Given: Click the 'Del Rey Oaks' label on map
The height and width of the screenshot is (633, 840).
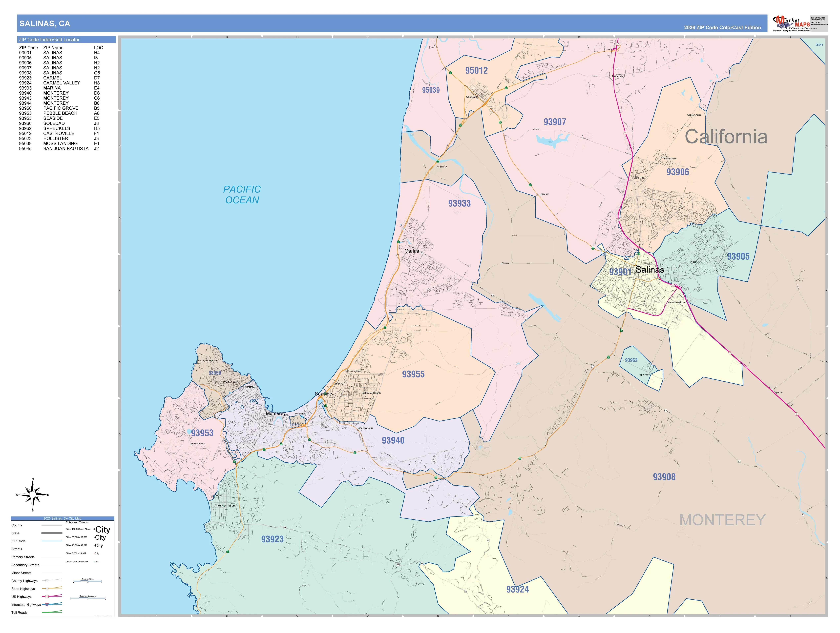Looking at the screenshot, I should (366, 428).
